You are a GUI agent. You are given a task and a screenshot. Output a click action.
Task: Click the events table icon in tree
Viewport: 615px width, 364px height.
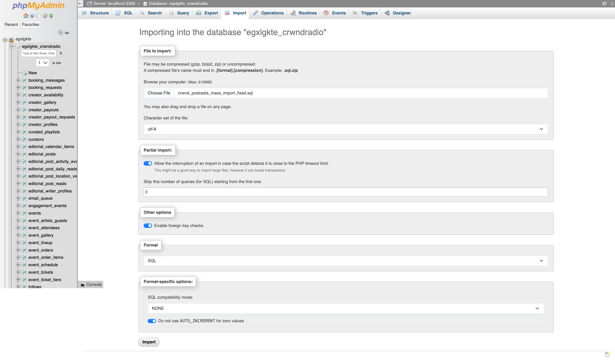25,213
